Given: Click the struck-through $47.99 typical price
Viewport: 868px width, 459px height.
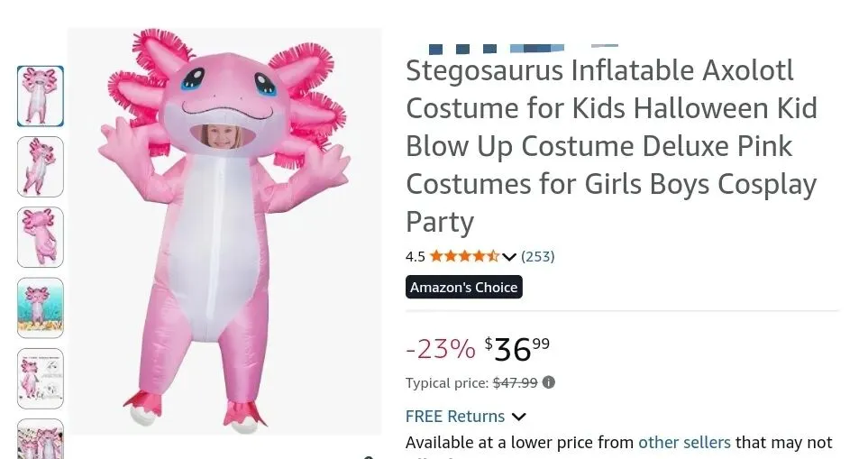Looking at the screenshot, I should [515, 382].
